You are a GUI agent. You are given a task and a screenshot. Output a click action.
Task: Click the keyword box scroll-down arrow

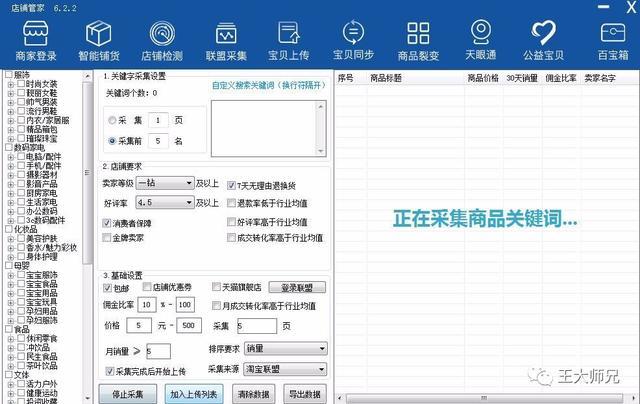pyautogui.click(x=321, y=151)
